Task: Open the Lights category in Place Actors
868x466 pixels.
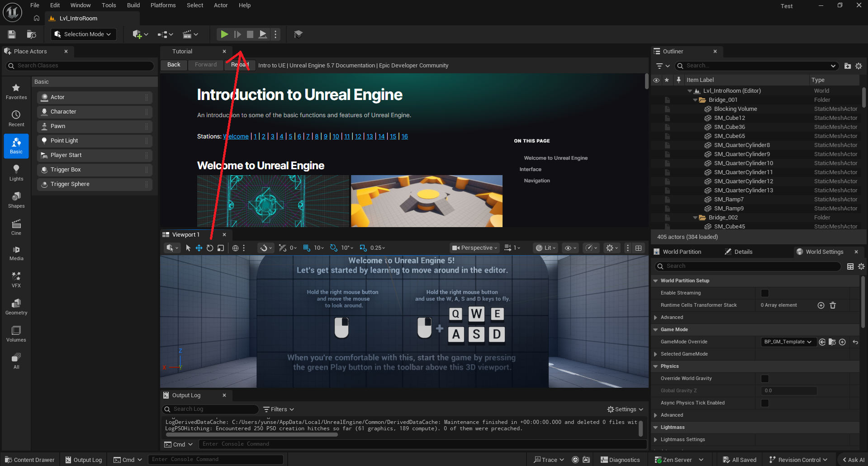Action: [16, 173]
